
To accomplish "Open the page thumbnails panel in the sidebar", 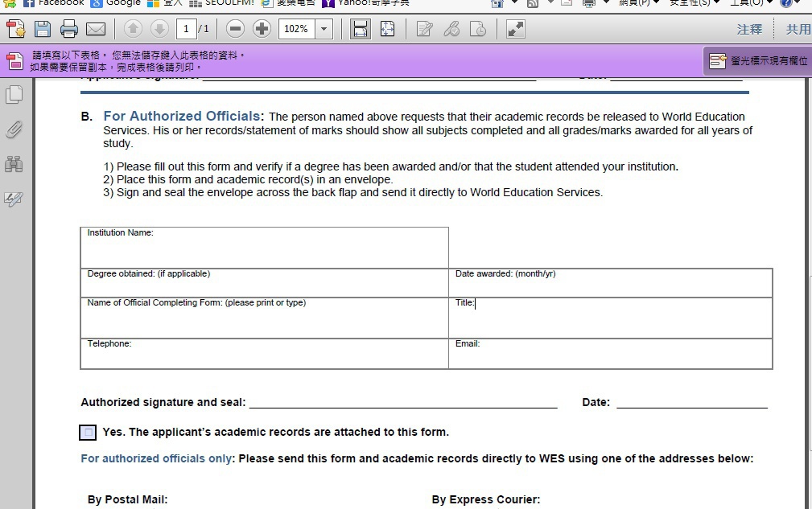I will [x=14, y=95].
